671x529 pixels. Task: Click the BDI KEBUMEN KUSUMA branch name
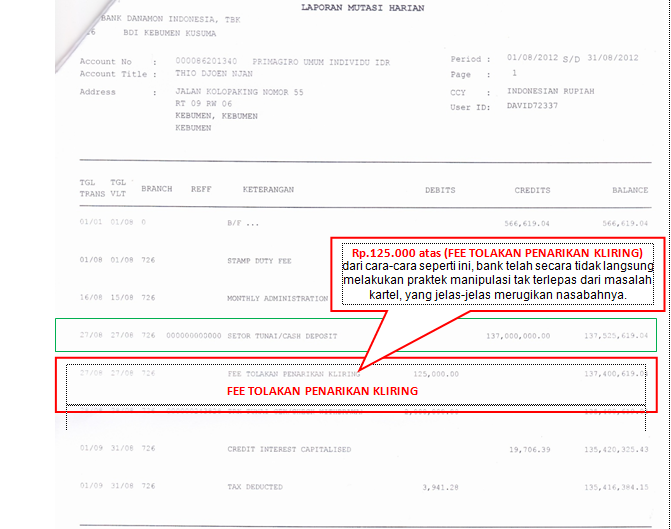(x=169, y=33)
